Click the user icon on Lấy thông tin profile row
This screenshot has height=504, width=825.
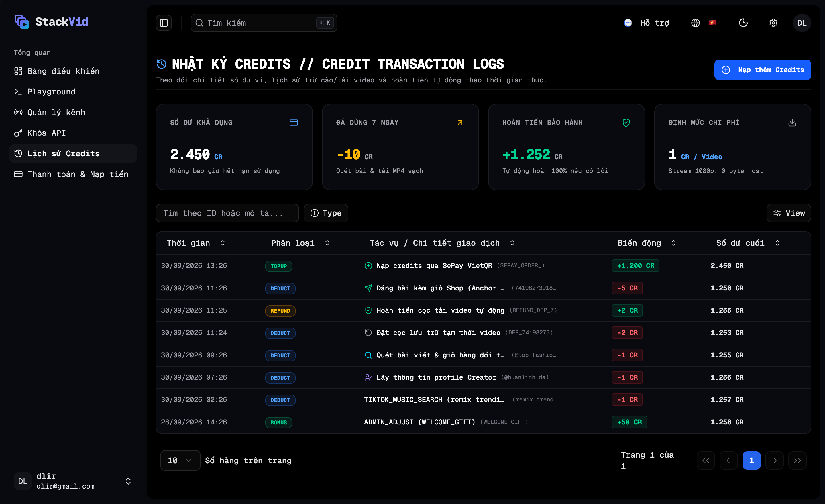click(x=368, y=377)
